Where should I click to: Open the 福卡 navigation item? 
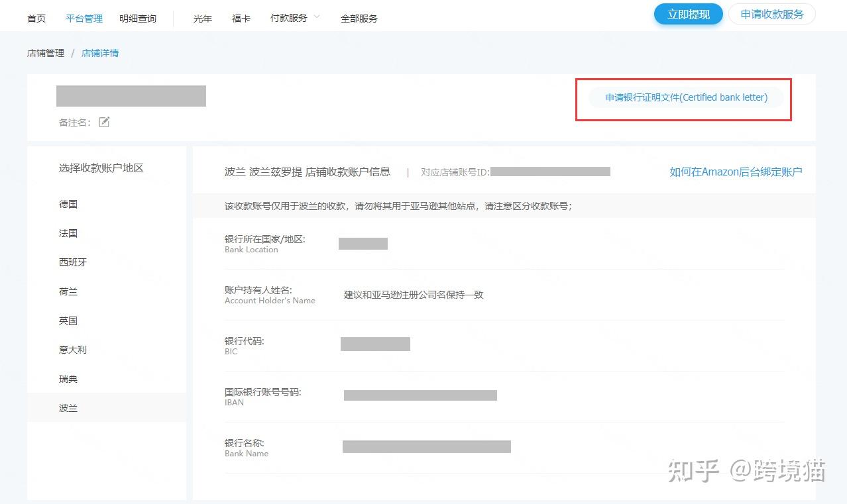point(241,19)
